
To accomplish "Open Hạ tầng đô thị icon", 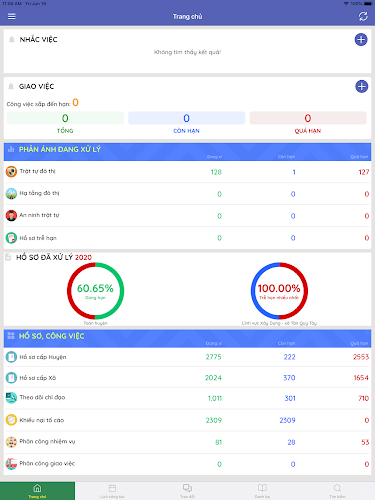I will tap(11, 194).
